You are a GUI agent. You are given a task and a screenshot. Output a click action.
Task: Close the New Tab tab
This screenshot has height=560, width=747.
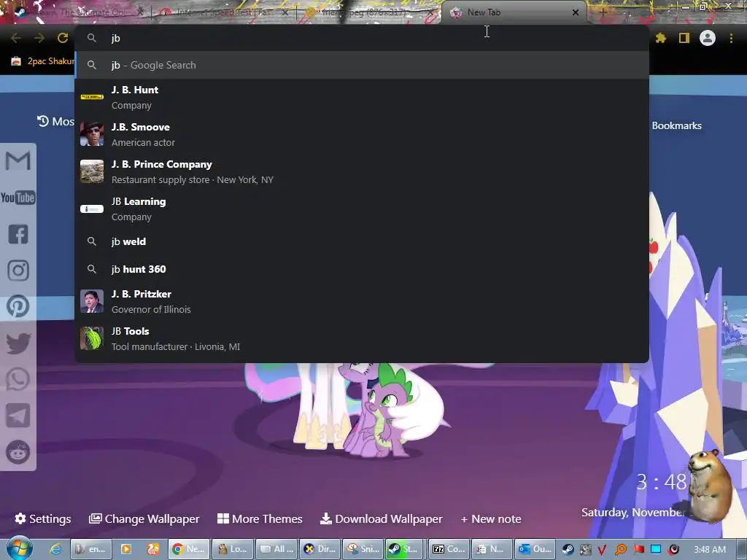tap(576, 12)
